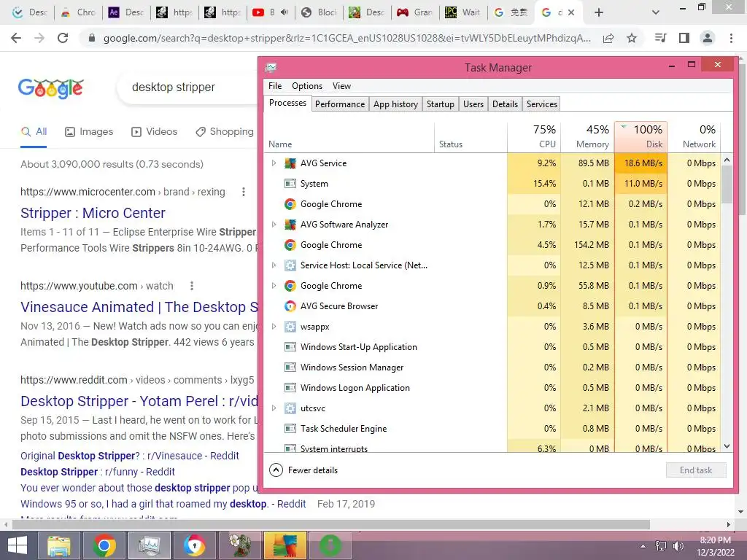The width and height of the screenshot is (747, 560).
Task: Click the AVG Secure Browser taskbar icon
Action: coord(194,545)
